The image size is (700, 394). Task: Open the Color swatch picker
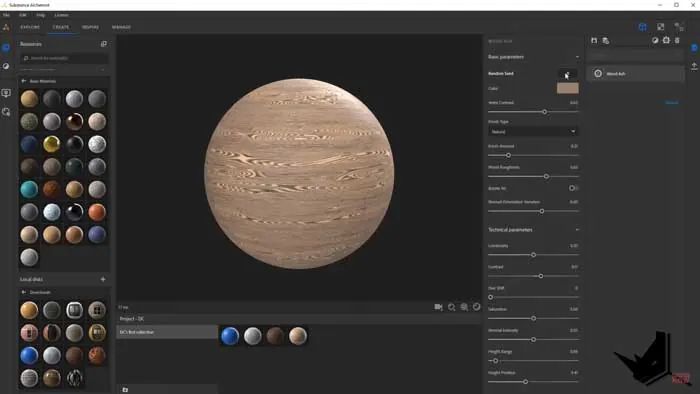click(567, 88)
